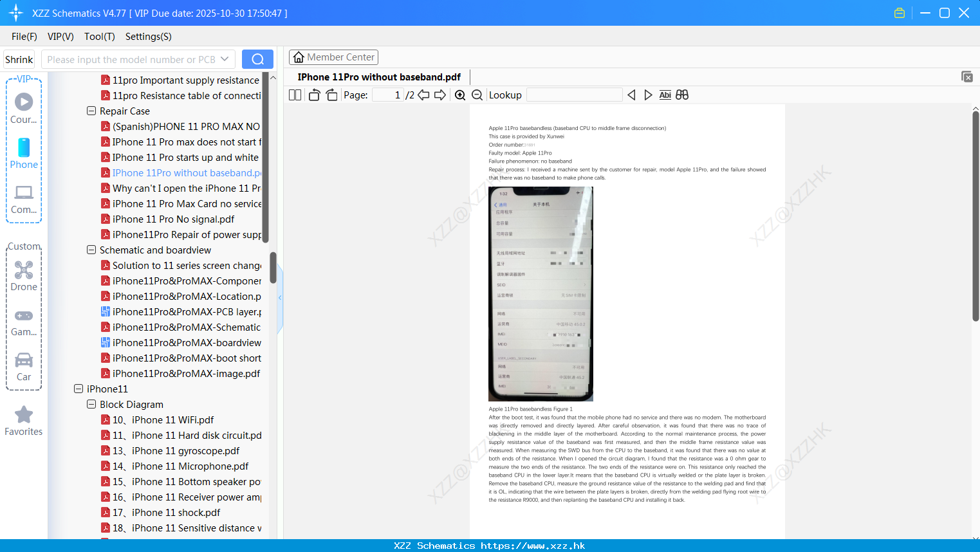Open Why can't I open the iPhone 11
Viewport: 980px width, 552px height.
click(181, 188)
